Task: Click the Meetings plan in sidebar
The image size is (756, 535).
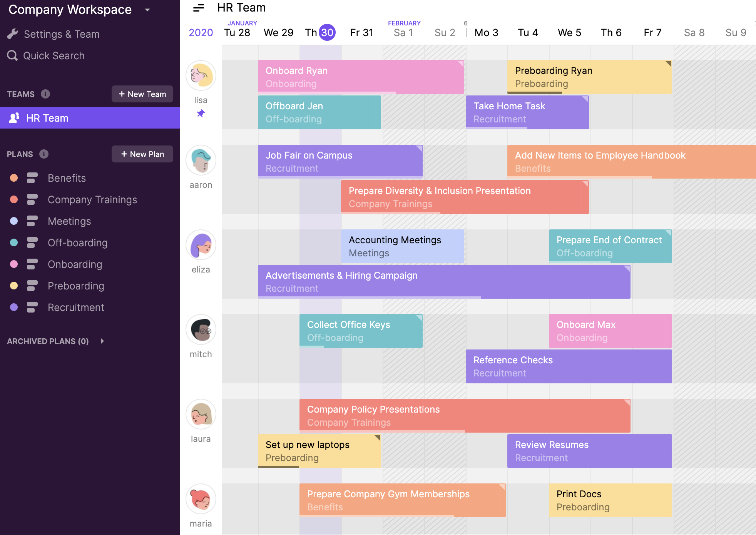Action: pyautogui.click(x=69, y=221)
